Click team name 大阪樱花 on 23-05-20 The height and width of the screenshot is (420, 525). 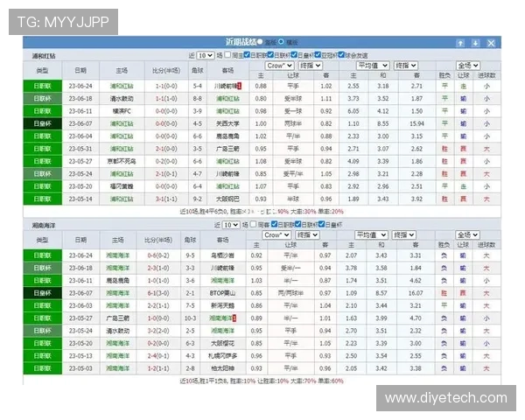(x=222, y=343)
